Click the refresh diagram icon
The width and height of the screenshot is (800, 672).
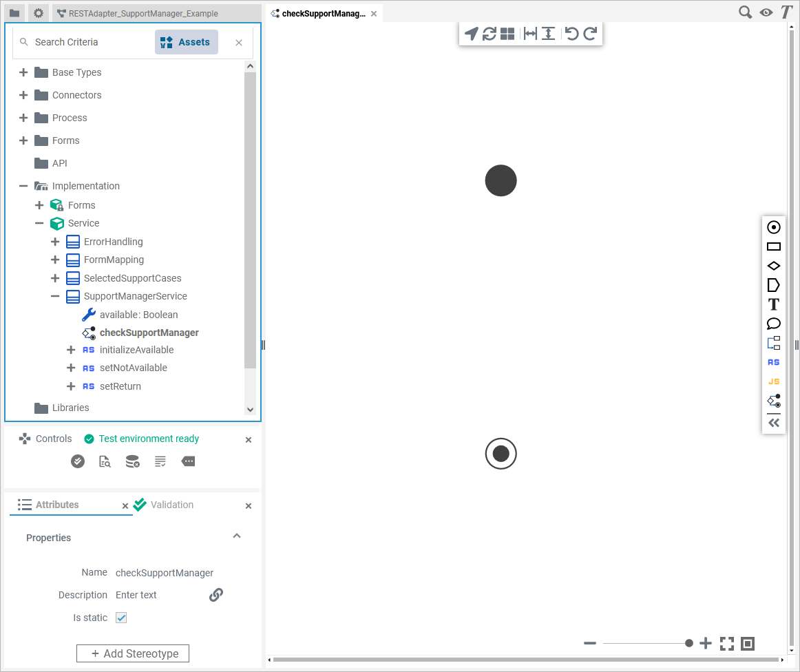tap(489, 33)
